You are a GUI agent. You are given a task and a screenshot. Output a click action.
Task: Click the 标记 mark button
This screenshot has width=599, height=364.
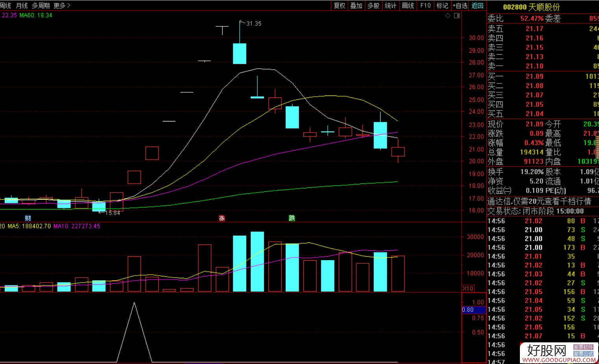442,6
